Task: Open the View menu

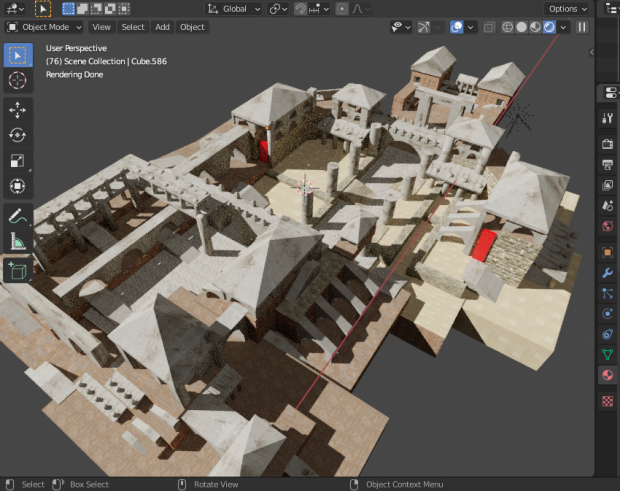Action: pyautogui.click(x=102, y=27)
